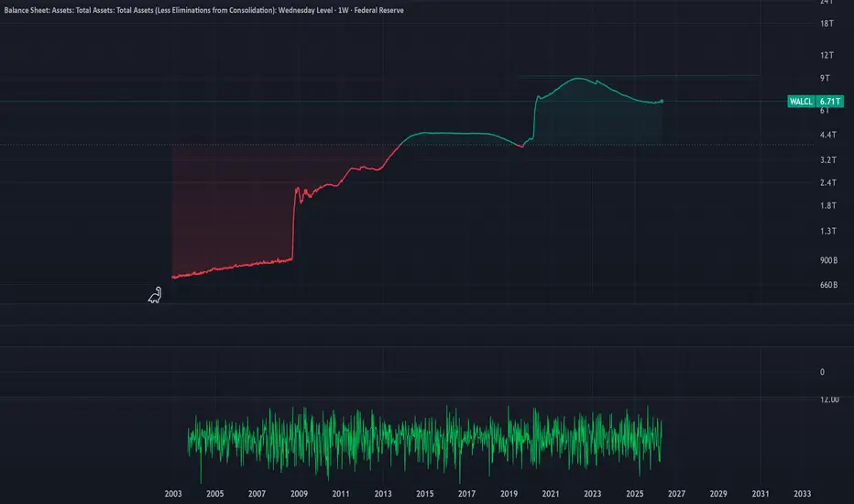Click the 1.8T price axis label
The width and height of the screenshot is (854, 504).
[828, 205]
